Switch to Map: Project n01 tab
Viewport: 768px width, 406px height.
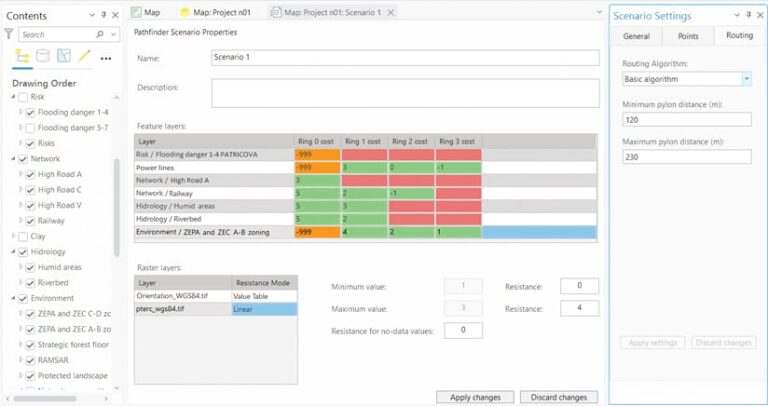(x=216, y=12)
